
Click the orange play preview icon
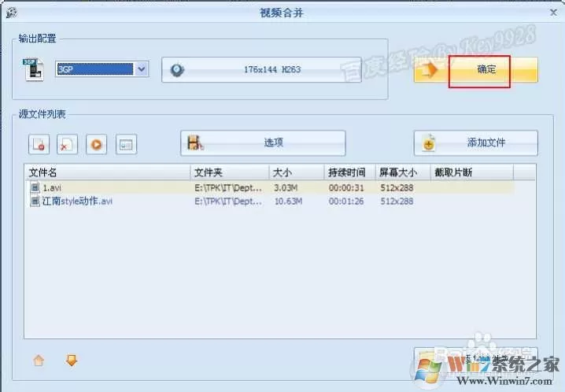pos(96,145)
